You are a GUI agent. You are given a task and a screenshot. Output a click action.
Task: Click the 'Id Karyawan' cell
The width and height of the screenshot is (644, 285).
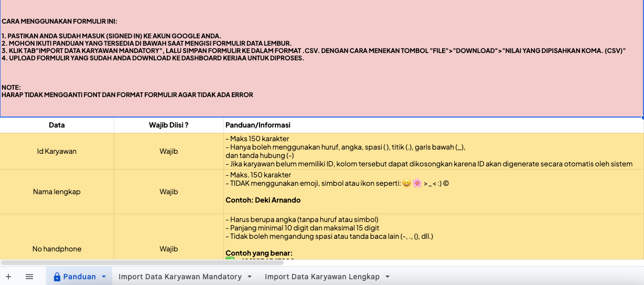coord(57,151)
